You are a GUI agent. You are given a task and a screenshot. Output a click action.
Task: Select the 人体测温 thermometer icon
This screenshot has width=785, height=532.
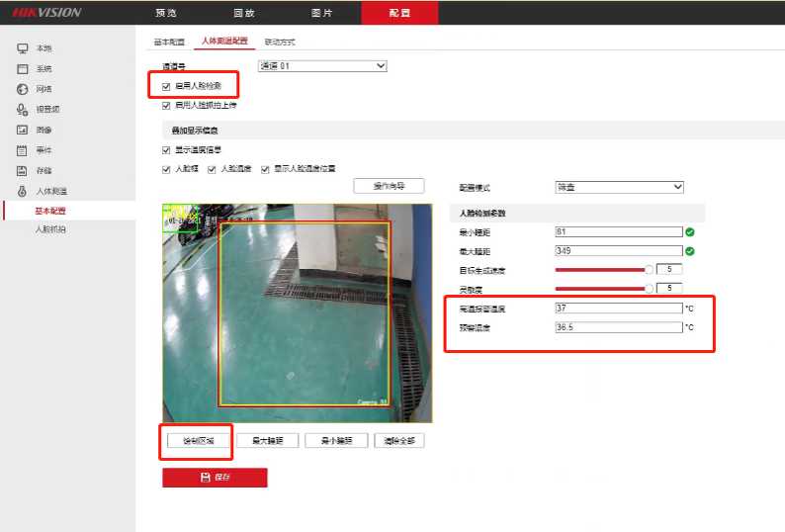pyautogui.click(x=22, y=191)
